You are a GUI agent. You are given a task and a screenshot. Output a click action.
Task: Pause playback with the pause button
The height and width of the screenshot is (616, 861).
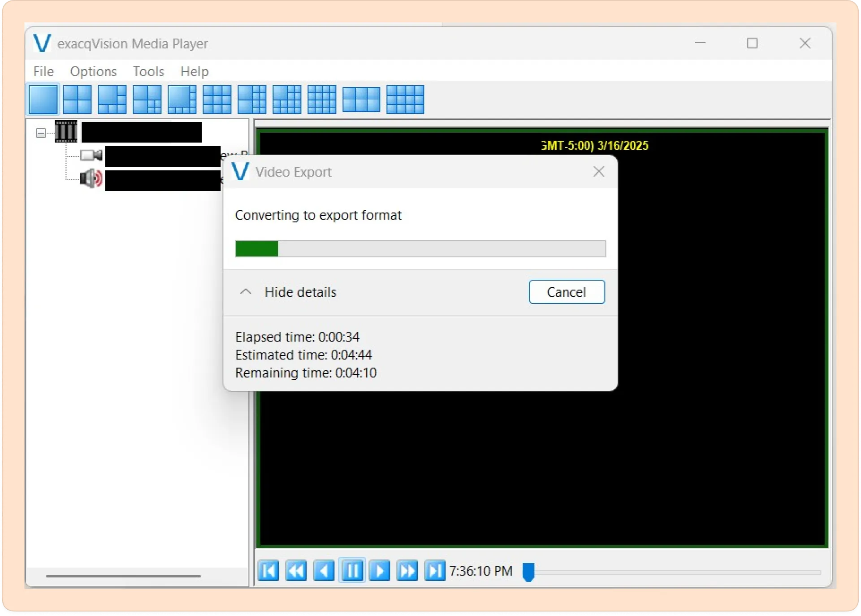point(352,571)
